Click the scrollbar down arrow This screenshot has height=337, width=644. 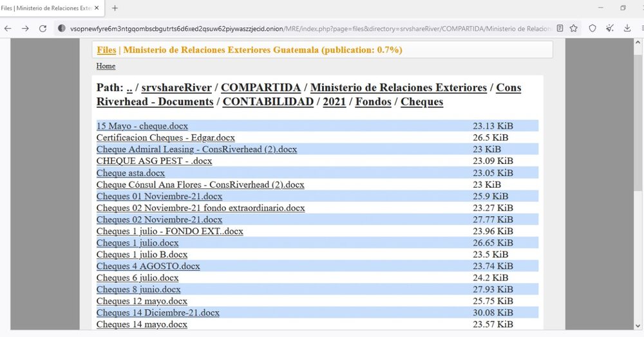(x=638, y=326)
